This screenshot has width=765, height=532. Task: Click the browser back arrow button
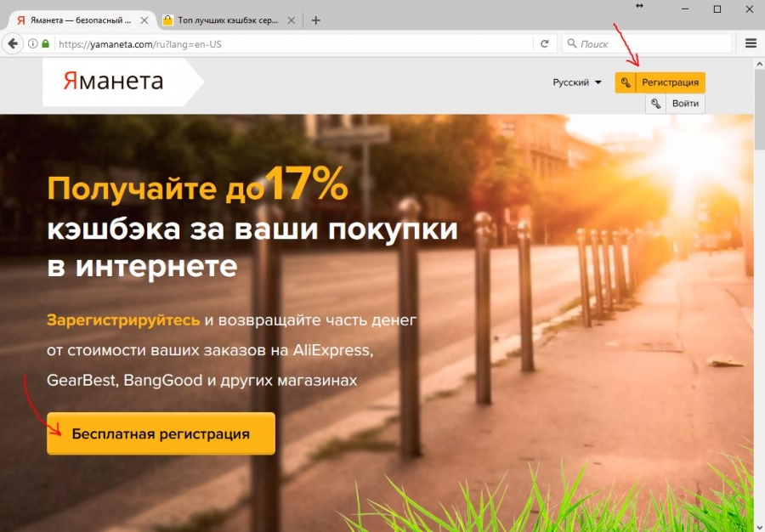click(13, 44)
